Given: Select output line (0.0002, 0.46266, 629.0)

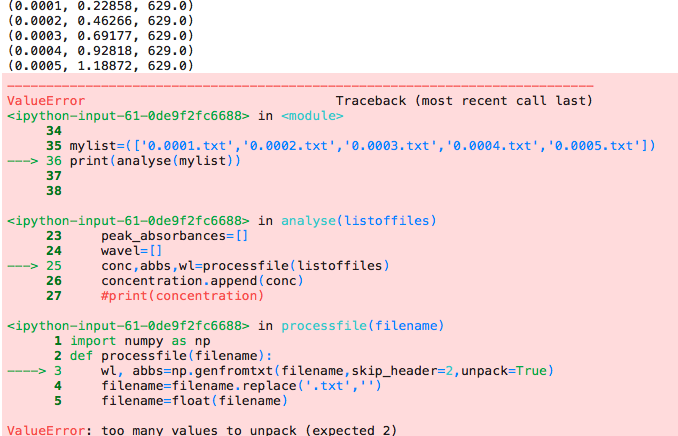Looking at the screenshot, I should click(x=100, y=21).
